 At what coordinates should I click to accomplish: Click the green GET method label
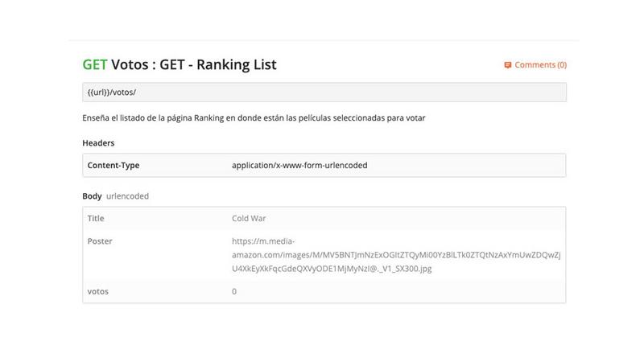(95, 64)
